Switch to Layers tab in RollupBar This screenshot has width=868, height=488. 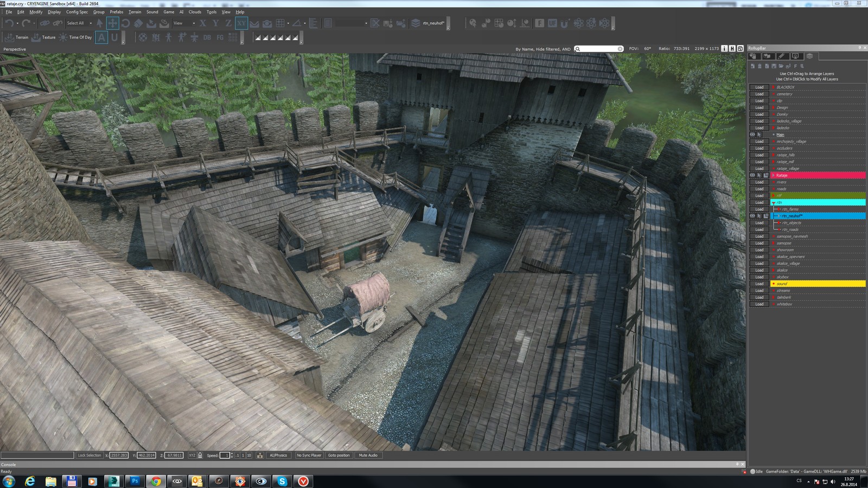(809, 56)
